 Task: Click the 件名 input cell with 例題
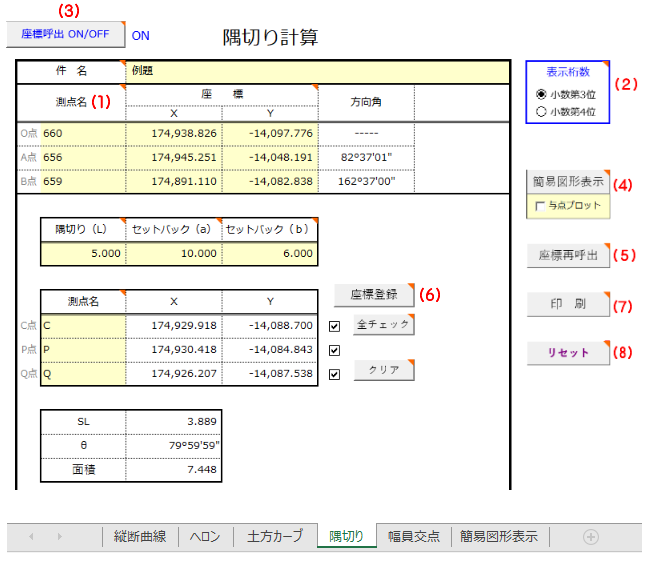pos(317,71)
